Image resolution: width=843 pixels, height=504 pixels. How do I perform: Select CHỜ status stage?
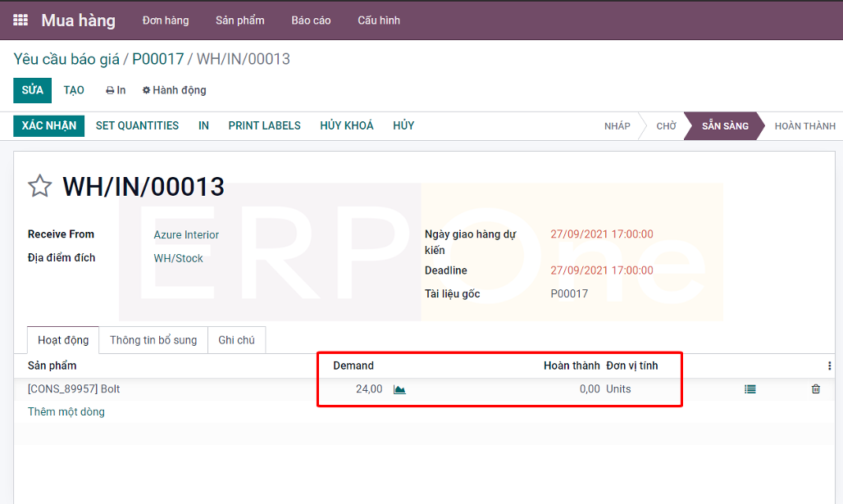coord(666,126)
